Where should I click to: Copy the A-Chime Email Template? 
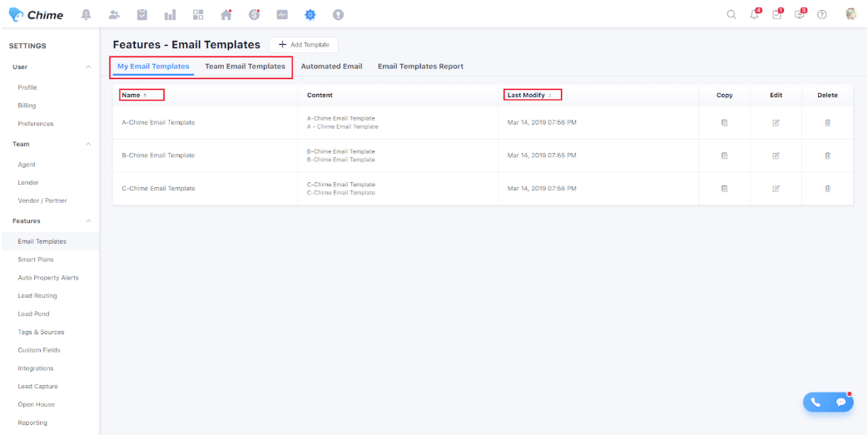pyautogui.click(x=724, y=122)
